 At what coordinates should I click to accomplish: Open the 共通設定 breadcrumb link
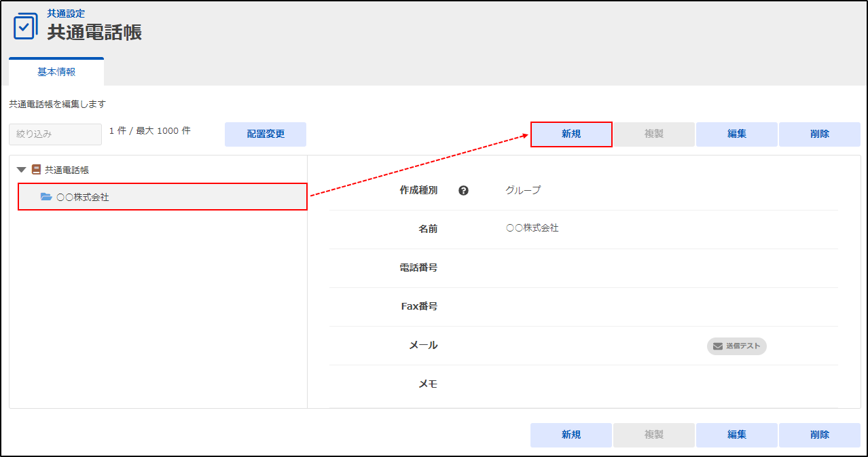click(66, 13)
